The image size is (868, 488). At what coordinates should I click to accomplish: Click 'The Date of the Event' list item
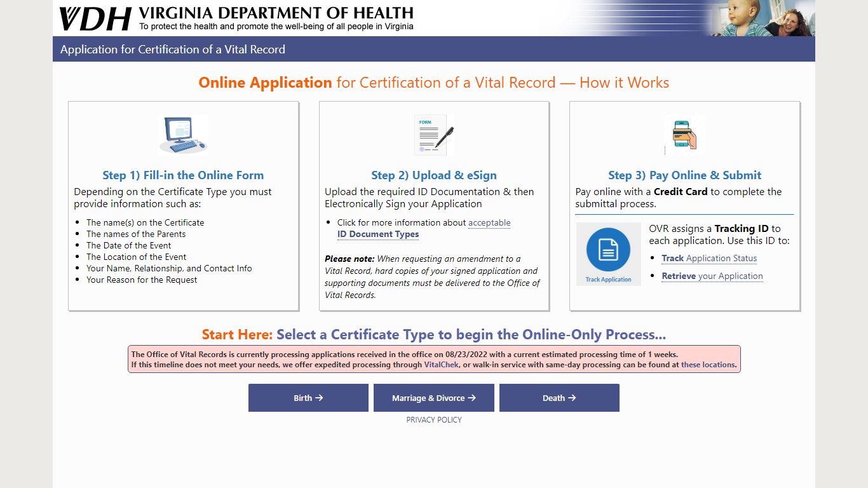coord(128,245)
